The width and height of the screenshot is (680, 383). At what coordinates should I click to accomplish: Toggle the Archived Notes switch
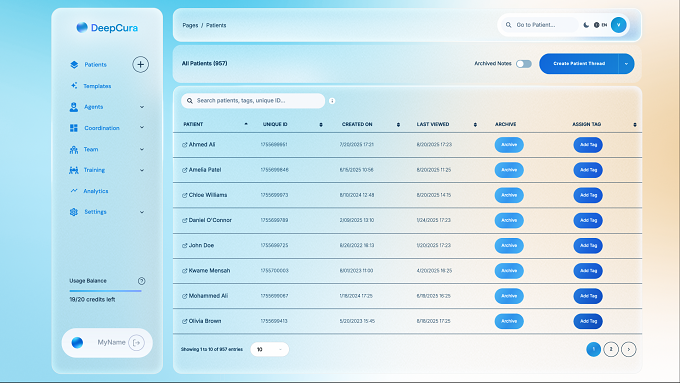523,64
